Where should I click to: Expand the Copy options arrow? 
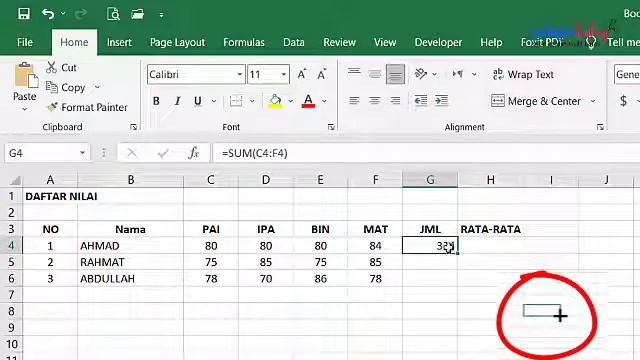(97, 87)
